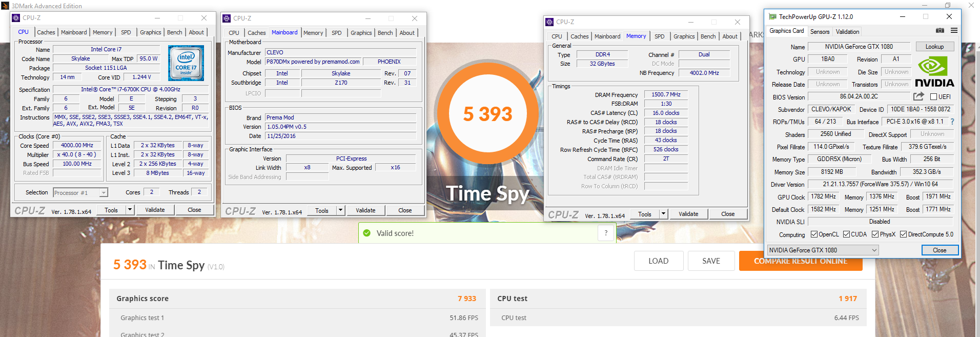
Task: Toggle the DirectCompute 5.0 checkbox
Action: (x=903, y=234)
